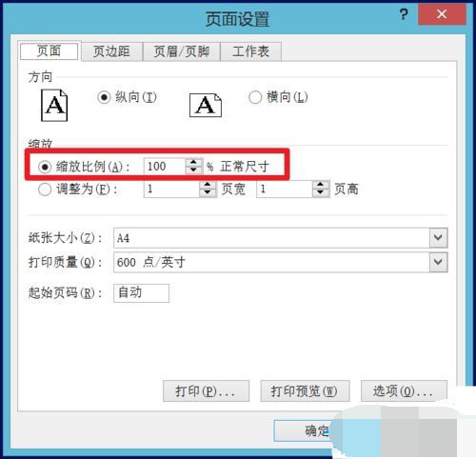Select the 缩放比例 scaling radio option

pyautogui.click(x=45, y=167)
